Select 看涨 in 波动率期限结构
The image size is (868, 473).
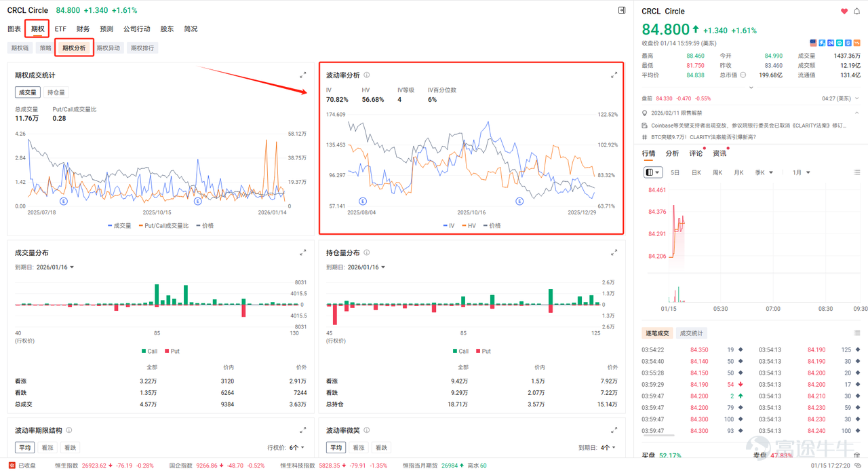pyautogui.click(x=47, y=448)
